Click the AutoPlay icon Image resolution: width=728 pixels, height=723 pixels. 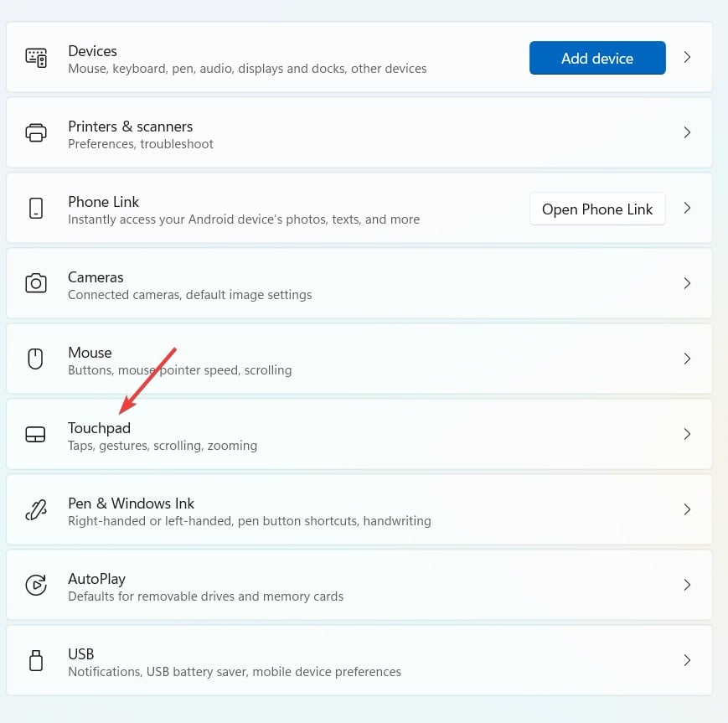pos(35,584)
